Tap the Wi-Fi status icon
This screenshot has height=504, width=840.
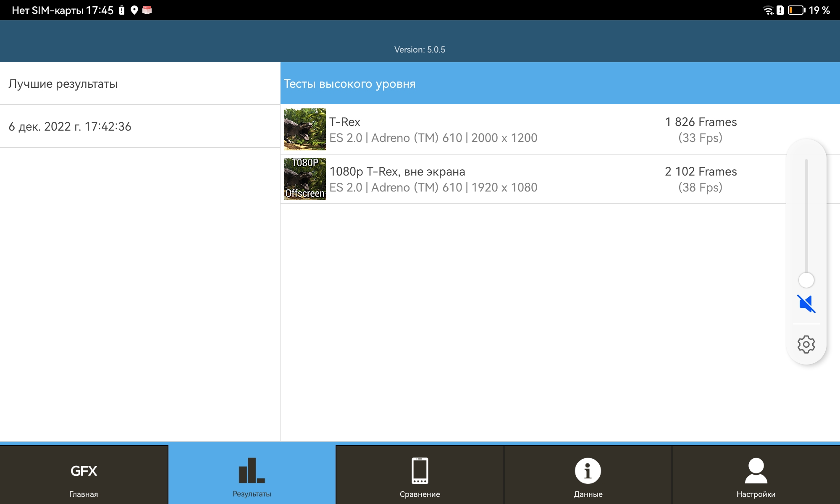pyautogui.click(x=768, y=10)
